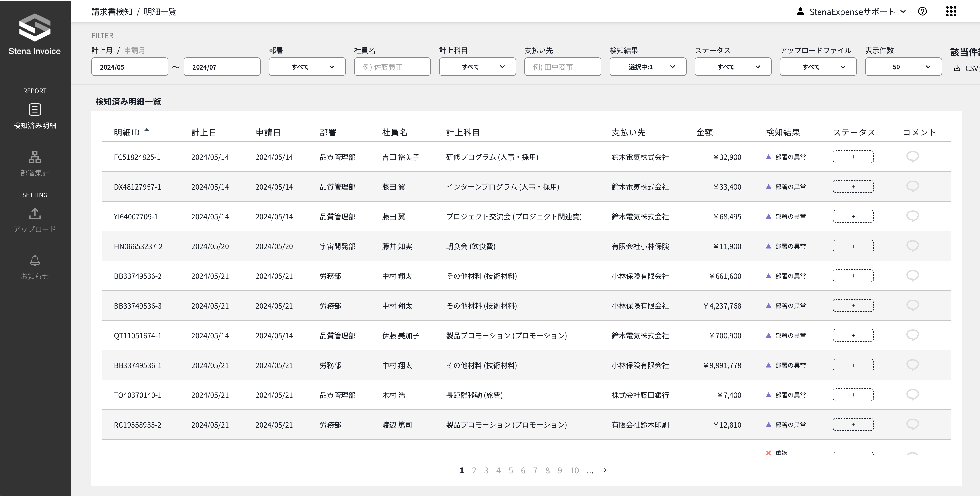Click the アップロード upload icon
Image resolution: width=980 pixels, height=496 pixels.
(35, 213)
